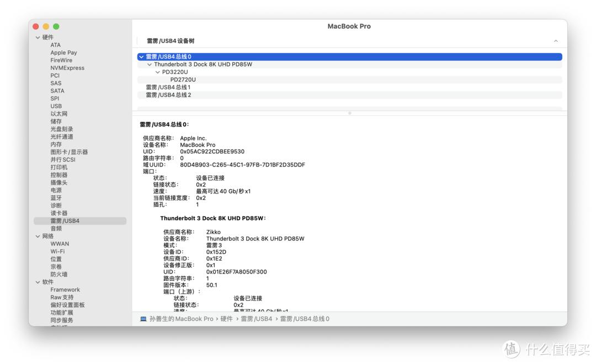Collapse the PD3220U device node

pos(157,72)
